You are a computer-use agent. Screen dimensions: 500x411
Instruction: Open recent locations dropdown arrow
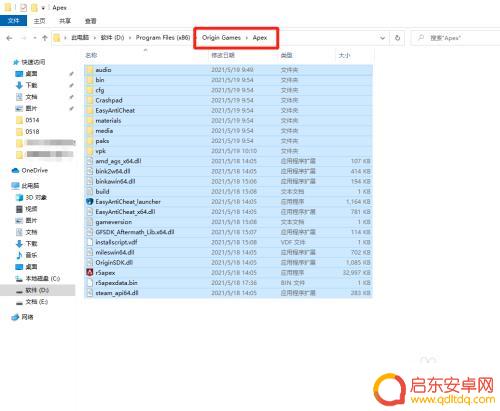click(x=35, y=38)
